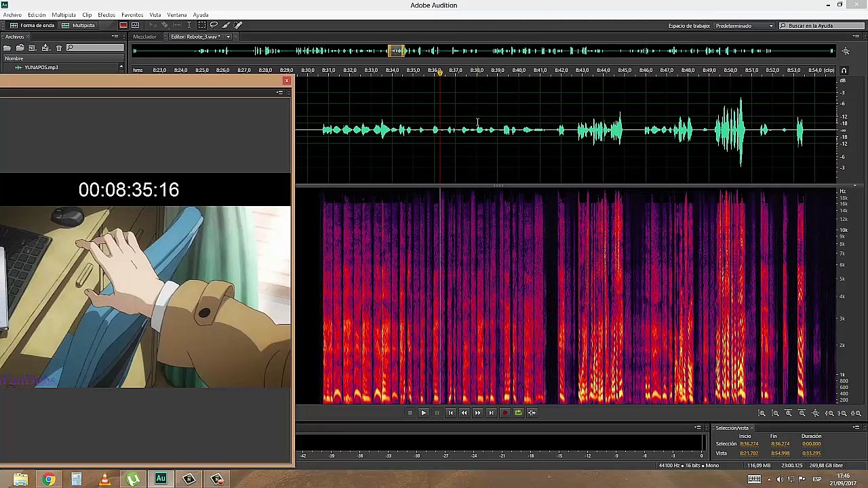Insert file into multitrack icon
868x488 pixels.
tap(45, 47)
